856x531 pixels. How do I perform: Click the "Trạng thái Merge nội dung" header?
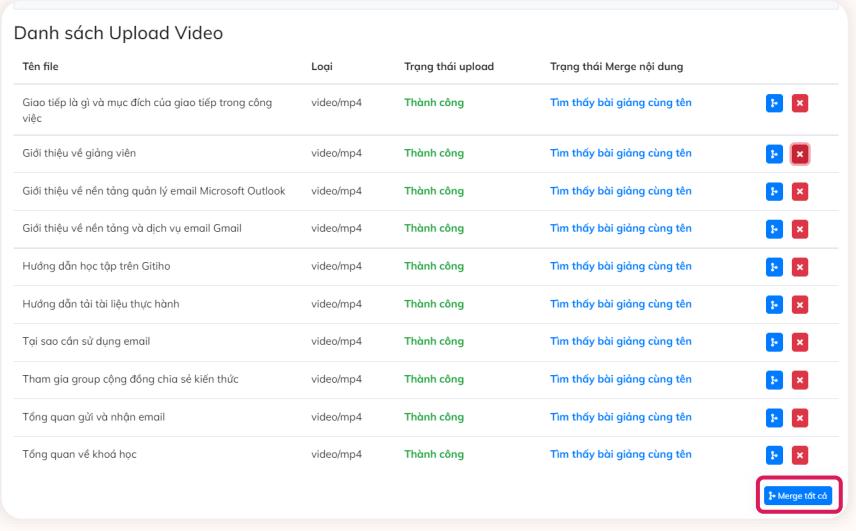click(616, 67)
